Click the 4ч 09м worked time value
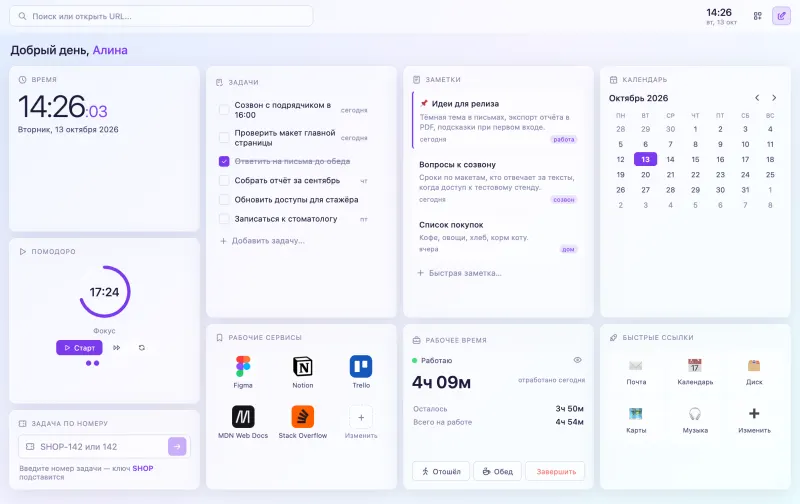Viewport: 800px width, 504px height. pos(441,382)
